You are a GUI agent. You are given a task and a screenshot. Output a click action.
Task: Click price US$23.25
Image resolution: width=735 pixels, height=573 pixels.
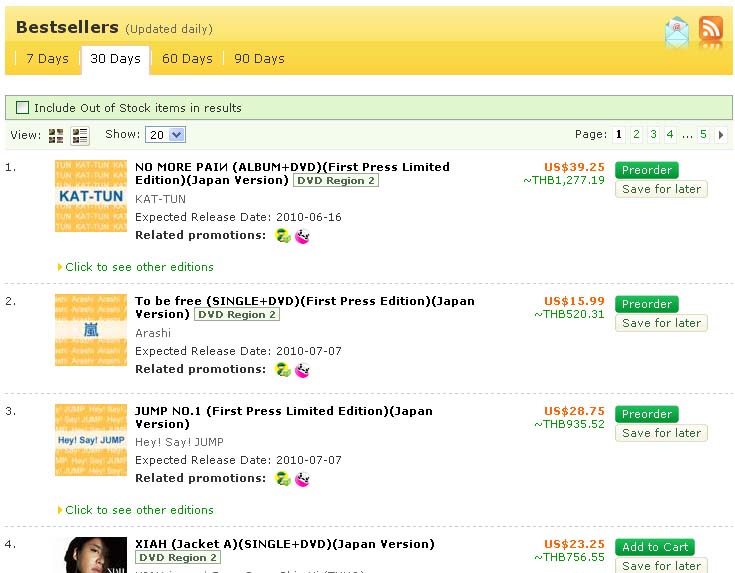click(x=574, y=544)
